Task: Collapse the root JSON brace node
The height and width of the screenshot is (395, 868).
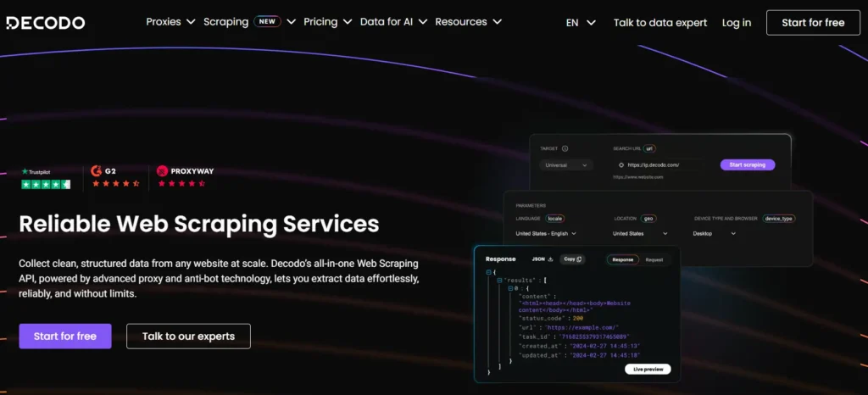Action: pos(488,272)
